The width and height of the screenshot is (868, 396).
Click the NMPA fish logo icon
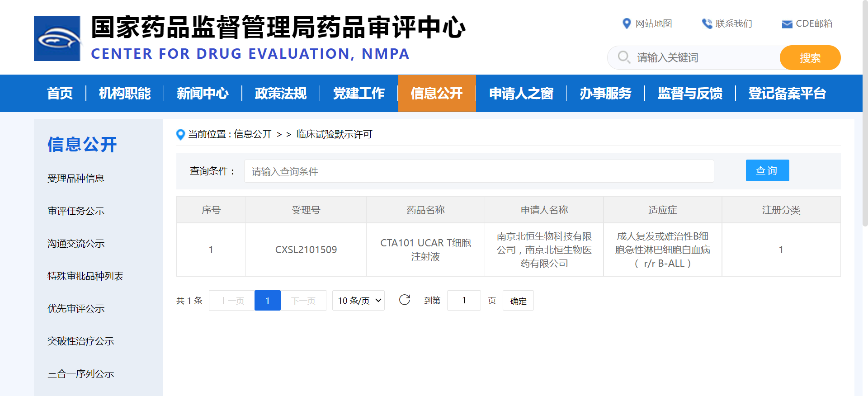click(x=57, y=38)
